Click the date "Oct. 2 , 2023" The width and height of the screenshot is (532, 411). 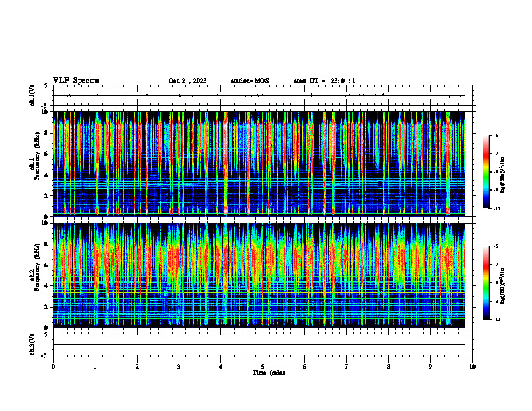(187, 81)
